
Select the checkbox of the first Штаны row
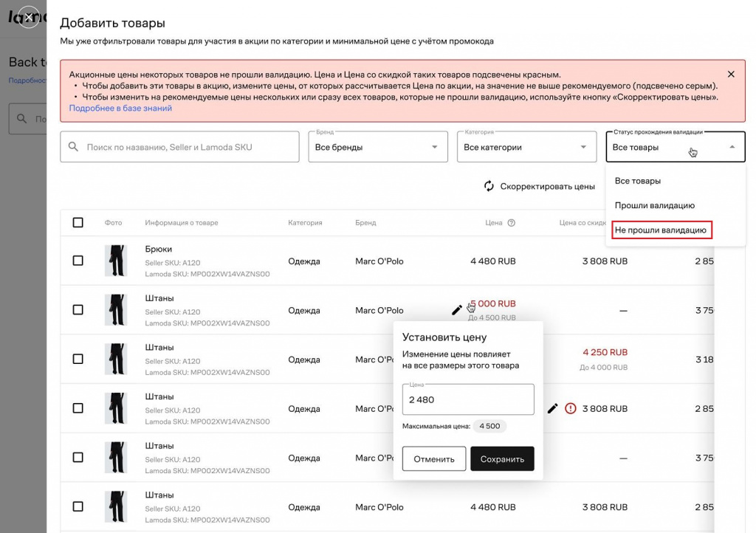(x=78, y=310)
